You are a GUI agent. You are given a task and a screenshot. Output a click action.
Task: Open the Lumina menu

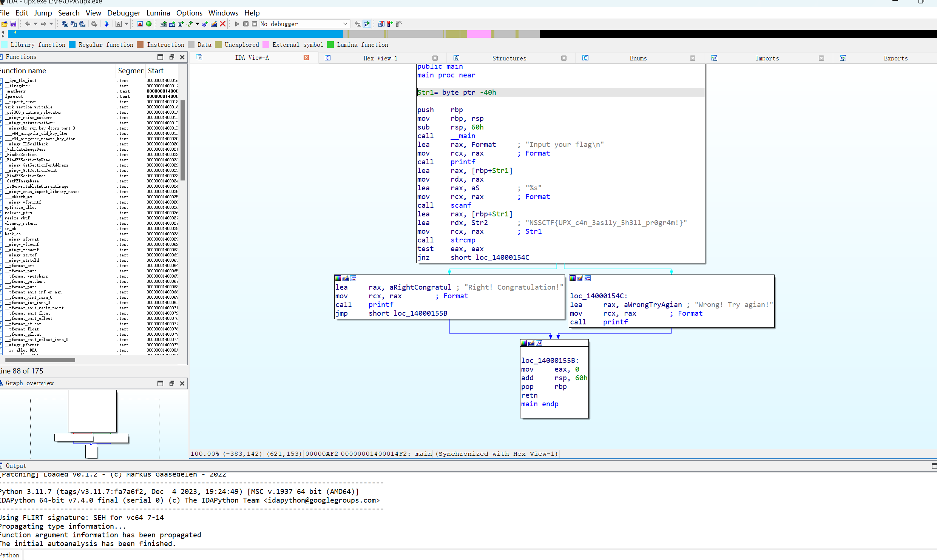158,13
